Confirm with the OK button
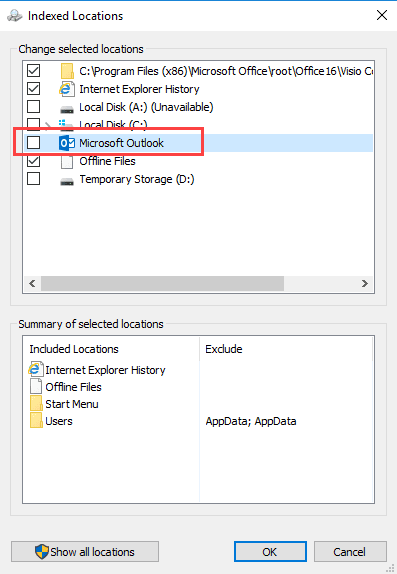Image resolution: width=397 pixels, height=574 pixels. (270, 551)
